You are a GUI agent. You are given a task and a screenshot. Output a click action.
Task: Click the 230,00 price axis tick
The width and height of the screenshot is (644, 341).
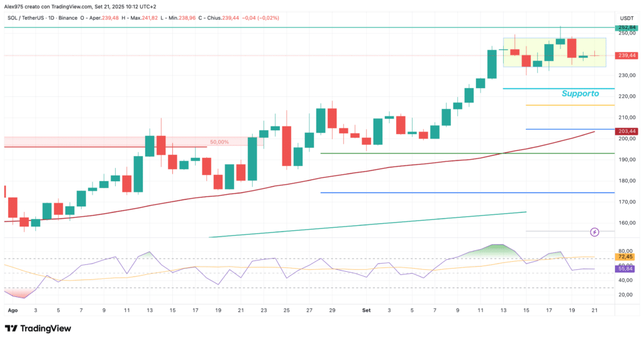627,75
